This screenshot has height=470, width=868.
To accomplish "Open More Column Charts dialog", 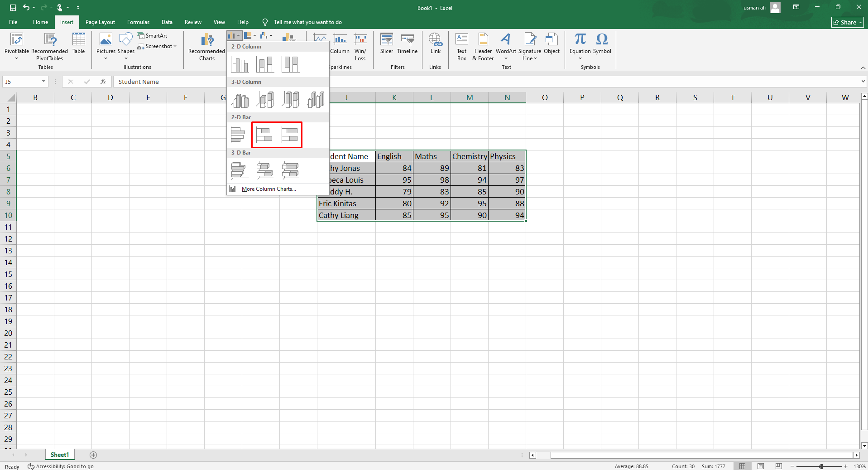I will tap(269, 189).
